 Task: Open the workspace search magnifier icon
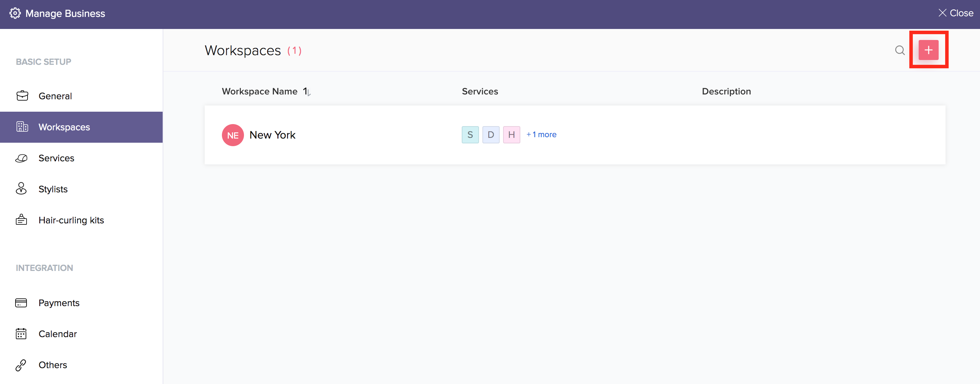899,50
